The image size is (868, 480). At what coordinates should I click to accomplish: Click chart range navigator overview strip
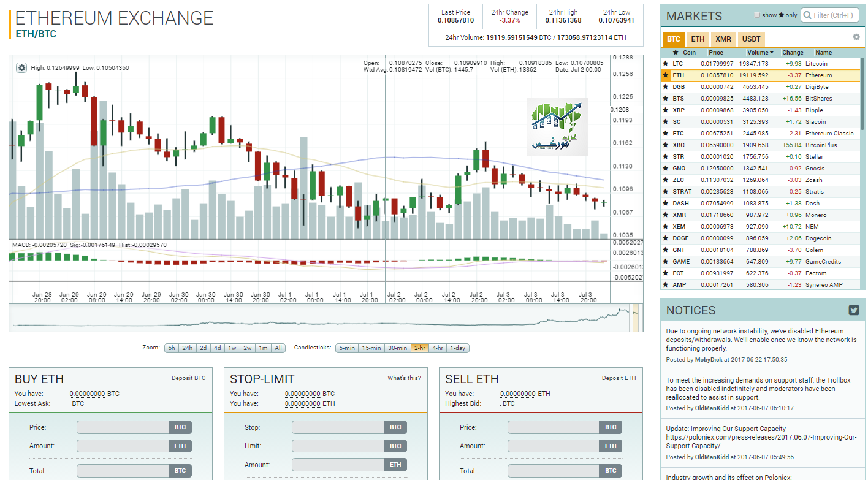[325, 318]
